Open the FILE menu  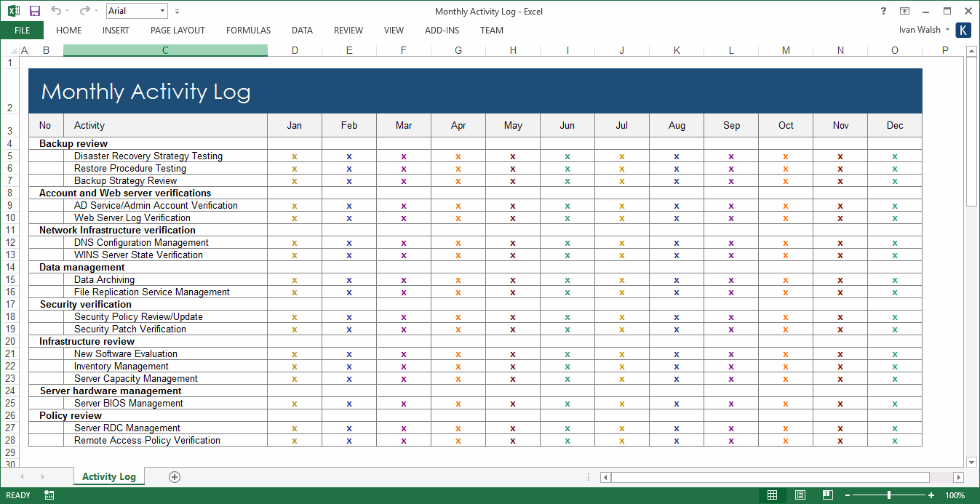22,31
